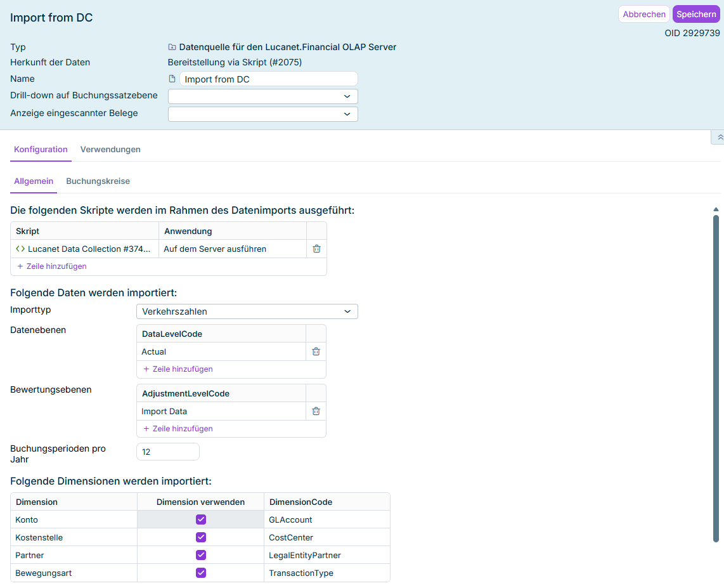The height and width of the screenshot is (588, 724).
Task: Open the Drill-down auf Buchungssatzebene dropdown
Action: [x=262, y=96]
